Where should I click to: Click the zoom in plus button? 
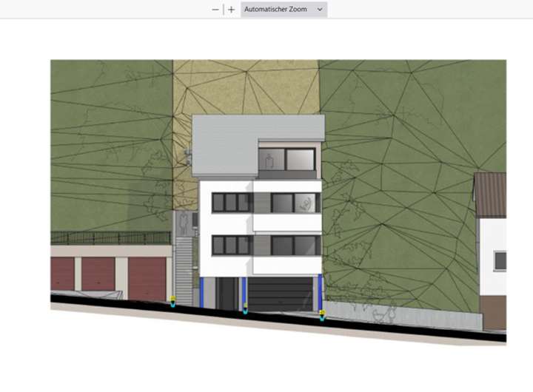[232, 10]
